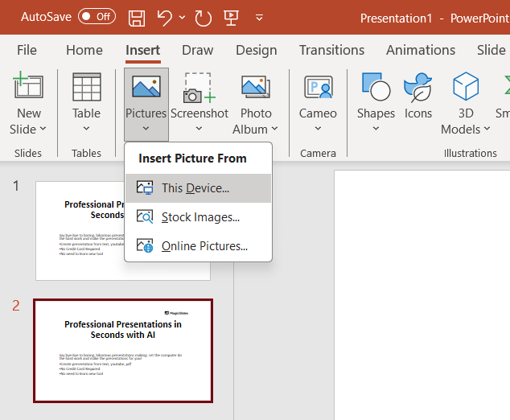Click the Save icon in title bar
Image resolution: width=510 pixels, height=420 pixels.
point(137,17)
